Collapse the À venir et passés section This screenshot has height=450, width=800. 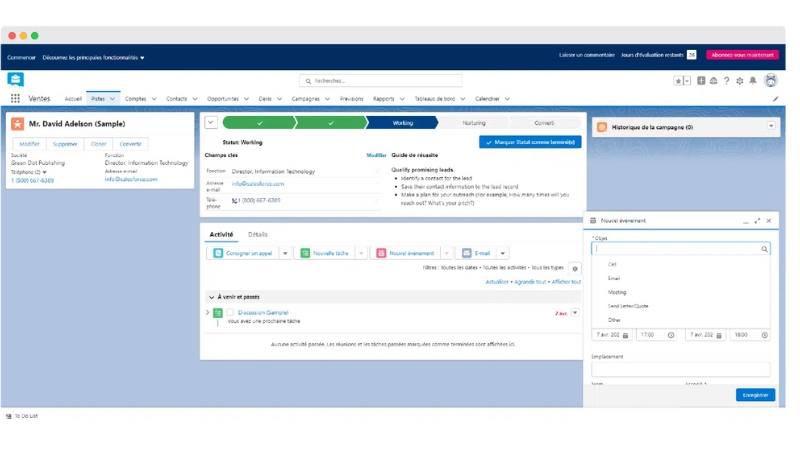(211, 297)
